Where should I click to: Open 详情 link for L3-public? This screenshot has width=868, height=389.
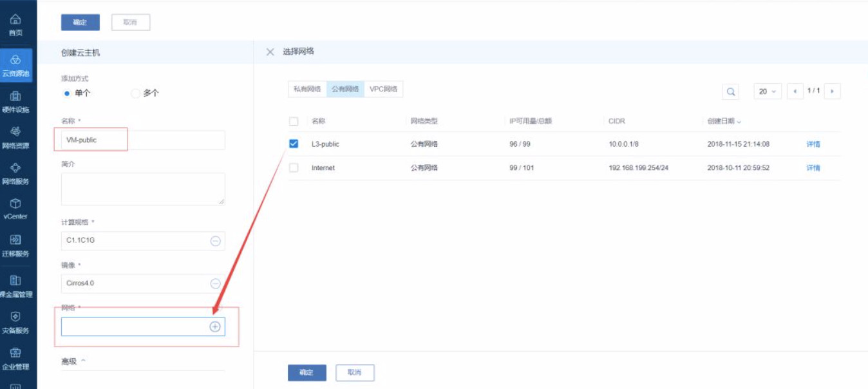[813, 144]
